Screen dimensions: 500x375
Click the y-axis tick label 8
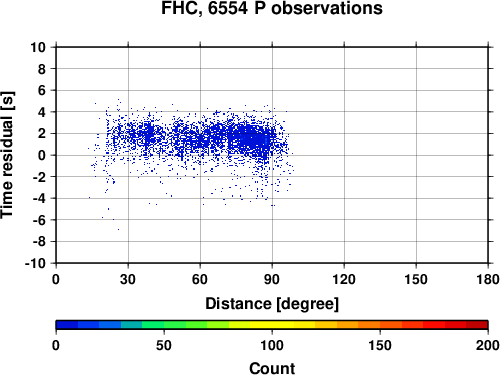coord(42,69)
